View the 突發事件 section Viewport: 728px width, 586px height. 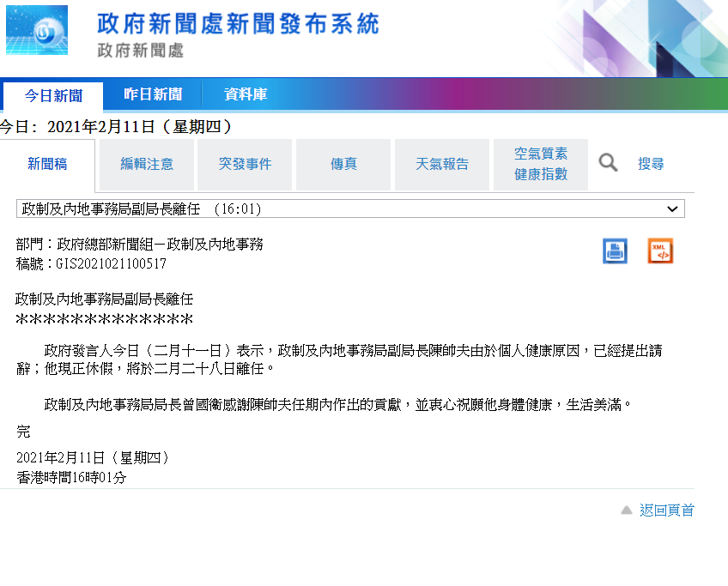(245, 164)
